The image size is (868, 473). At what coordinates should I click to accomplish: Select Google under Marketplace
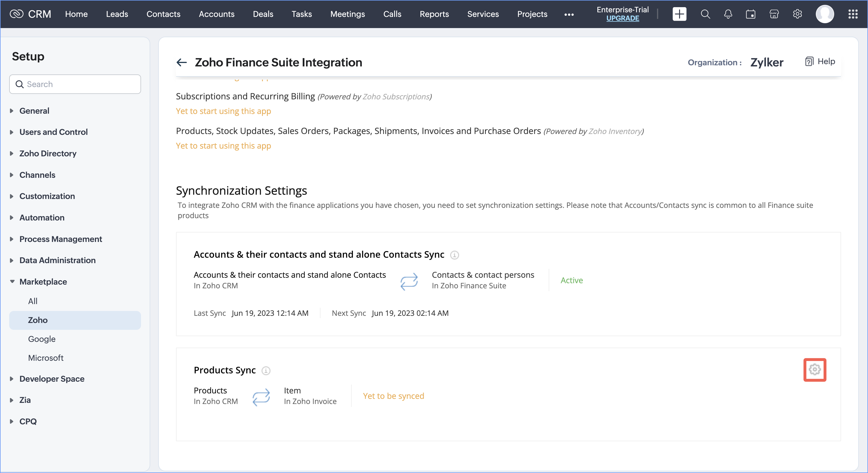(x=42, y=339)
